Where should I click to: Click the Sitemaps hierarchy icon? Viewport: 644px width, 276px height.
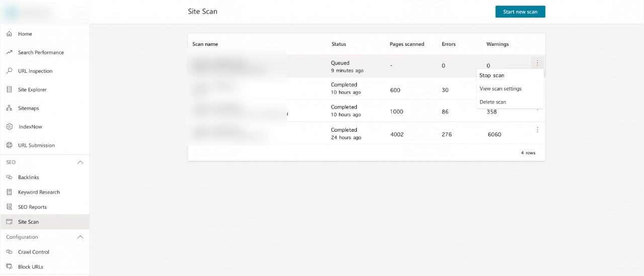[9, 108]
